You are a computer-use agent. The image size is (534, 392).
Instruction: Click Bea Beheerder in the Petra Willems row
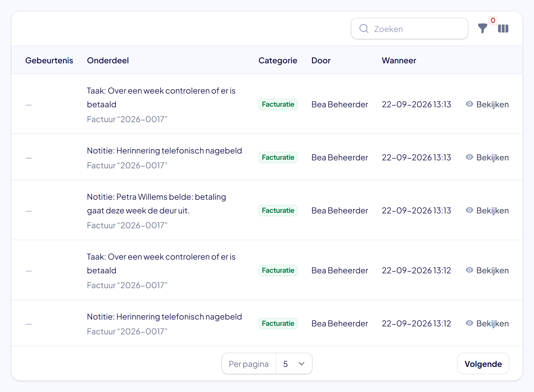pos(340,211)
